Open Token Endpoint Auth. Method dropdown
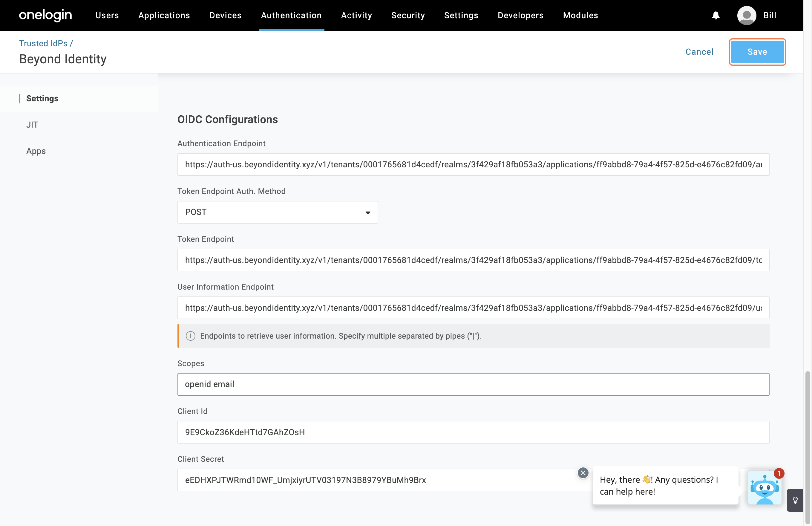The width and height of the screenshot is (812, 526). click(x=277, y=212)
